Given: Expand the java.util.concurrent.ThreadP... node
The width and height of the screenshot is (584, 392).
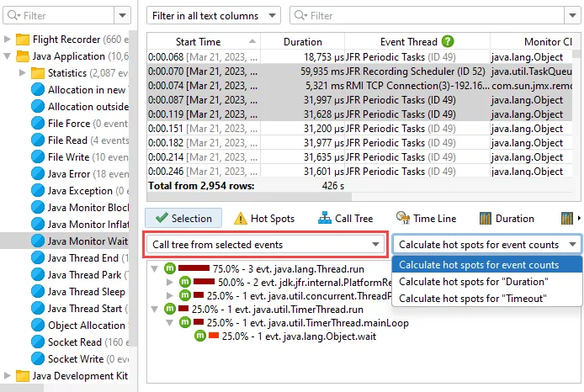Looking at the screenshot, I should [170, 295].
